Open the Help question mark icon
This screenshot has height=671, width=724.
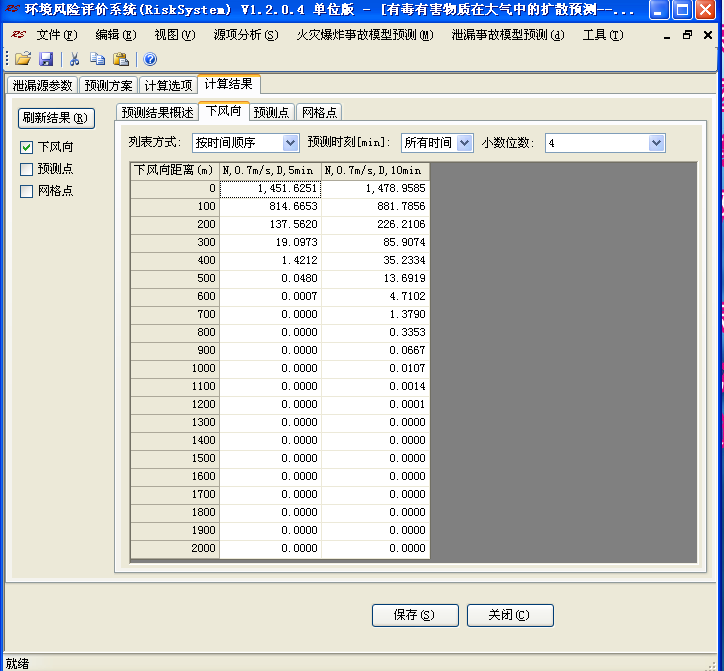[x=150, y=59]
